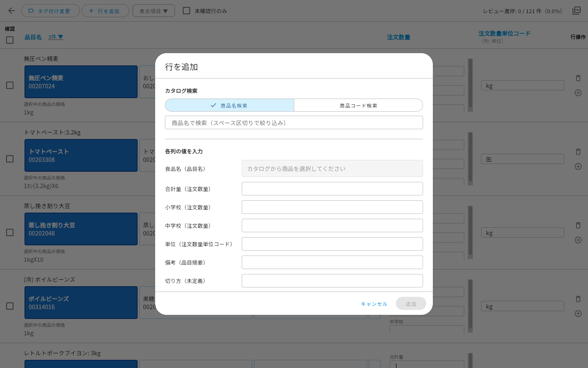Click the 行を追加 toolbar button
Viewport: 588px width, 368px height.
click(x=105, y=11)
